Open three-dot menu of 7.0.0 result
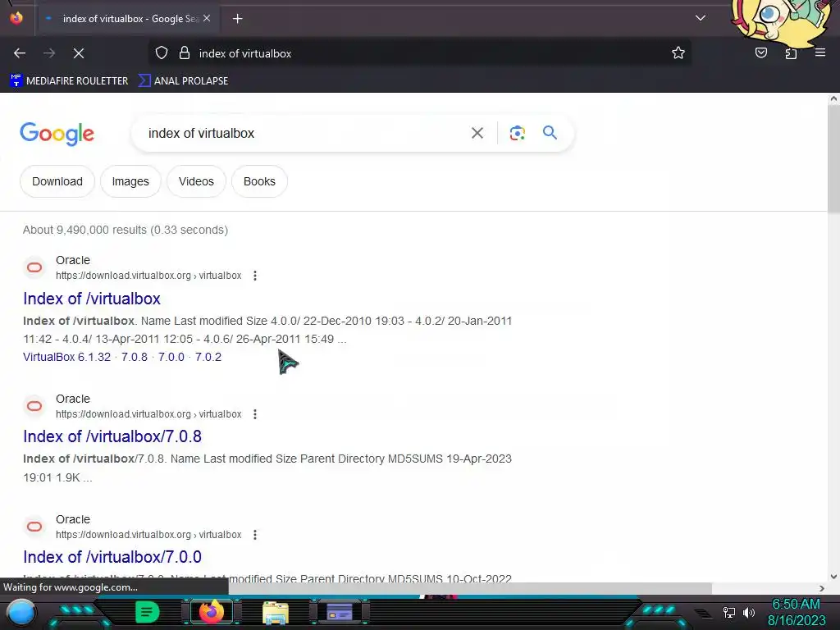 click(255, 535)
